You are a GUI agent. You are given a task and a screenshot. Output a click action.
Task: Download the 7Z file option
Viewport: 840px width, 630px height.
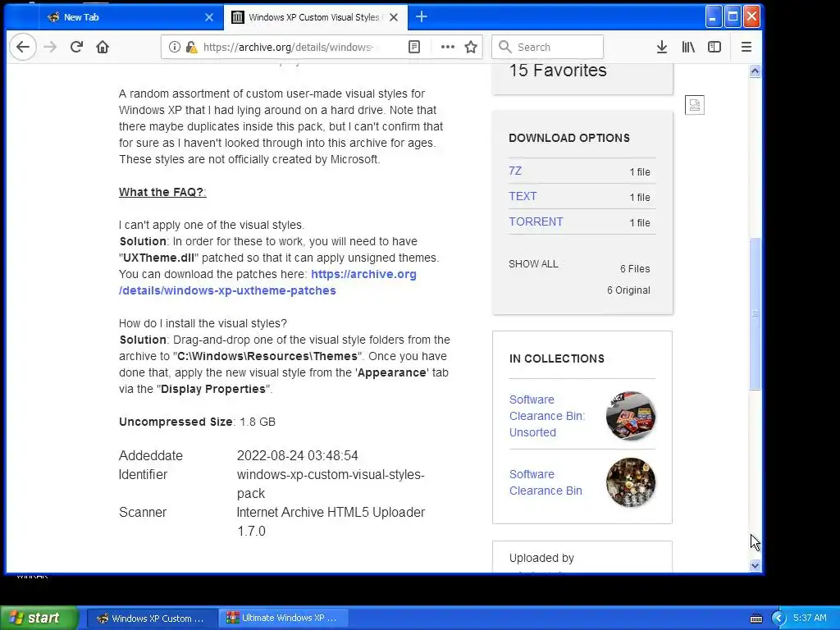(x=515, y=171)
